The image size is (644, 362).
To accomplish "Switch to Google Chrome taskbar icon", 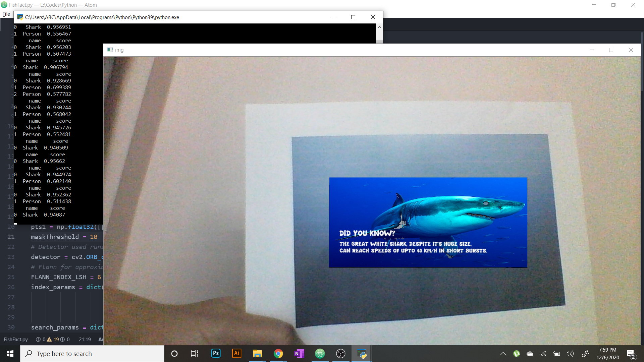I will click(x=278, y=354).
